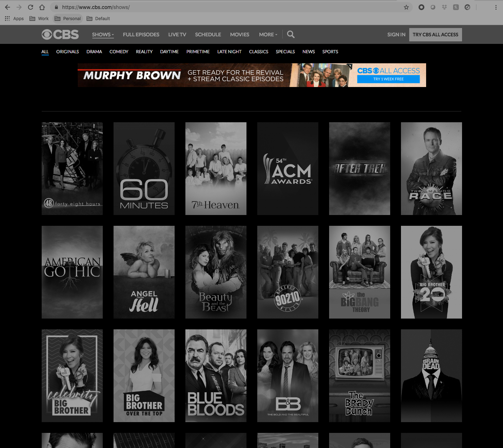Click the Murphy Brown banner title
The width and height of the screenshot is (503, 448).
132,75
